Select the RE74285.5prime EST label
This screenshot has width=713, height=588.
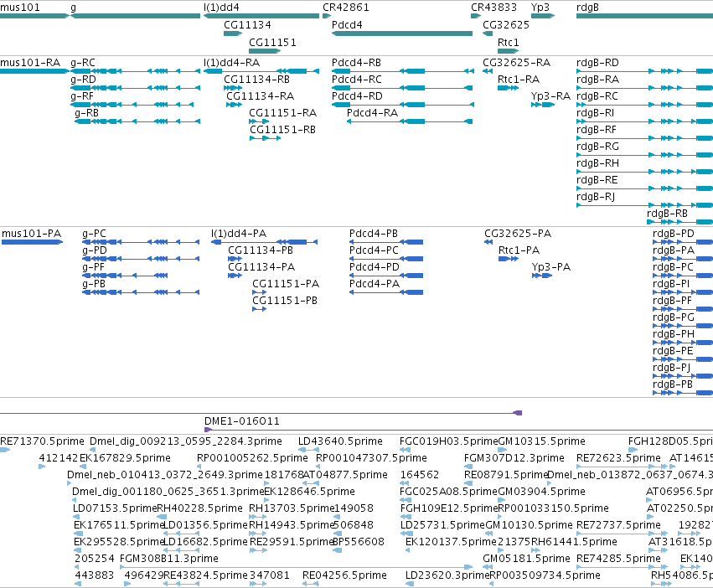click(x=618, y=559)
